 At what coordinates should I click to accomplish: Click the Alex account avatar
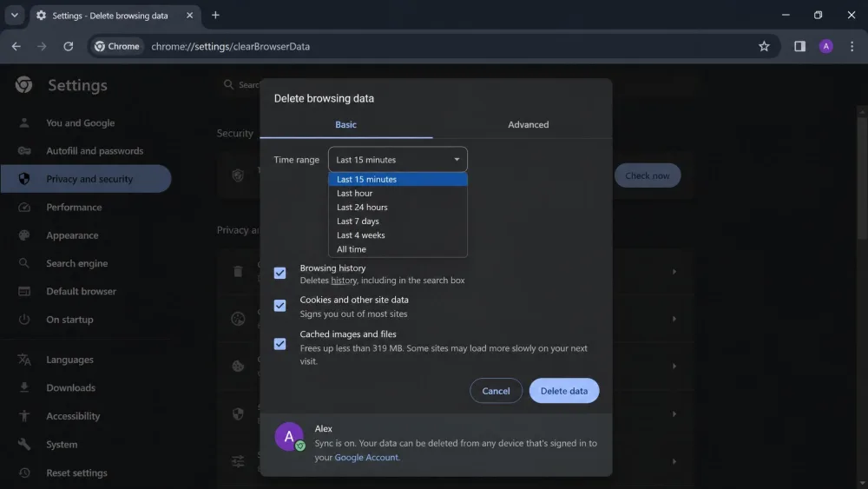(289, 436)
